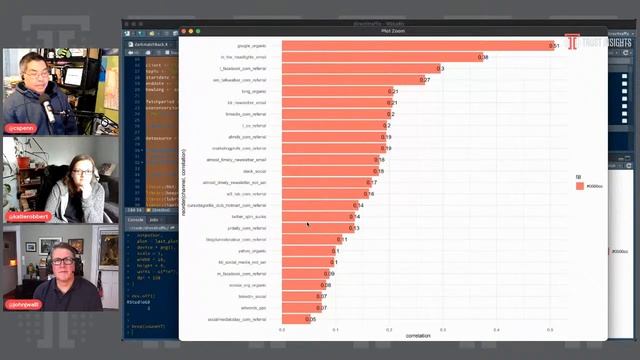Select the @johnjwall webcam feed
Image resolution: width=640 pixels, height=360 pixels.
pyautogui.click(x=61, y=268)
